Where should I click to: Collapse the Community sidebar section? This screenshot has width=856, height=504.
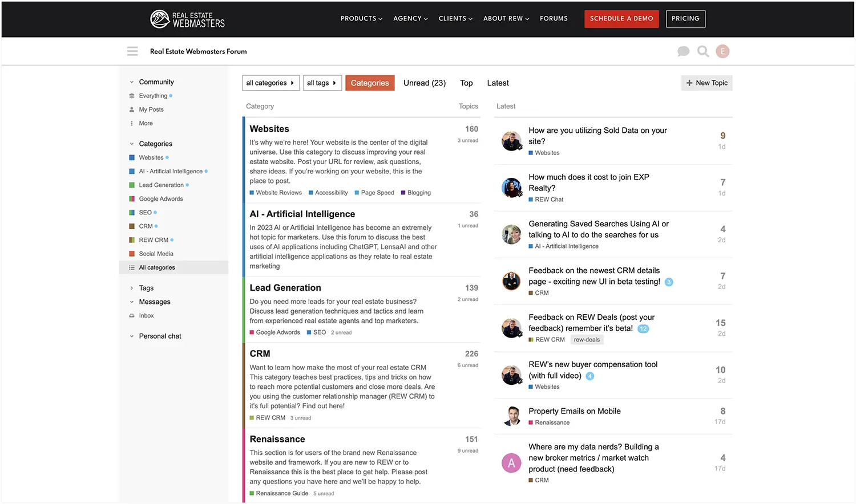click(x=132, y=82)
